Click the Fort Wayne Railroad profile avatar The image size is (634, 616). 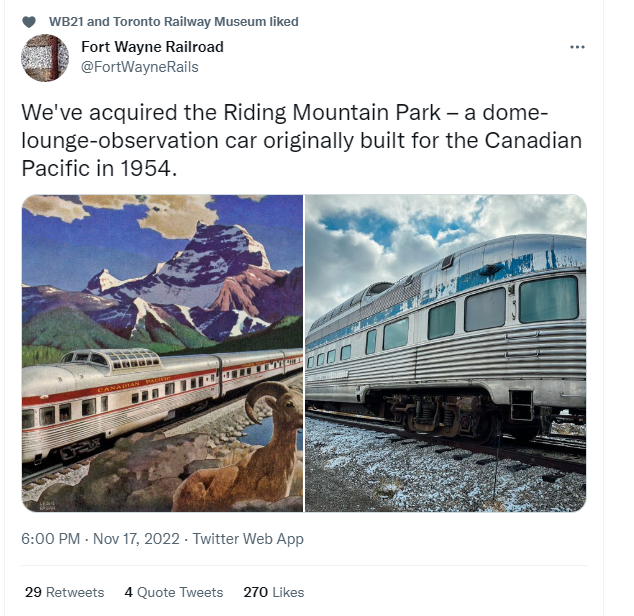[x=45, y=57]
